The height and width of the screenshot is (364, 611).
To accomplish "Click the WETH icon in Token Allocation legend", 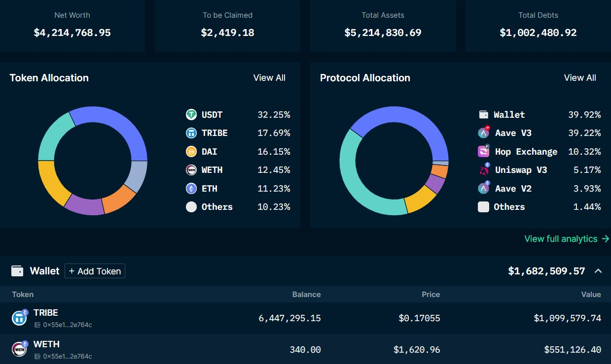I will click(x=191, y=170).
